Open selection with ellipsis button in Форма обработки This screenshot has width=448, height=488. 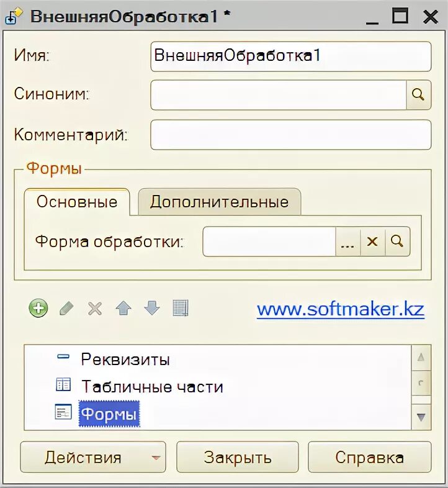click(x=348, y=242)
